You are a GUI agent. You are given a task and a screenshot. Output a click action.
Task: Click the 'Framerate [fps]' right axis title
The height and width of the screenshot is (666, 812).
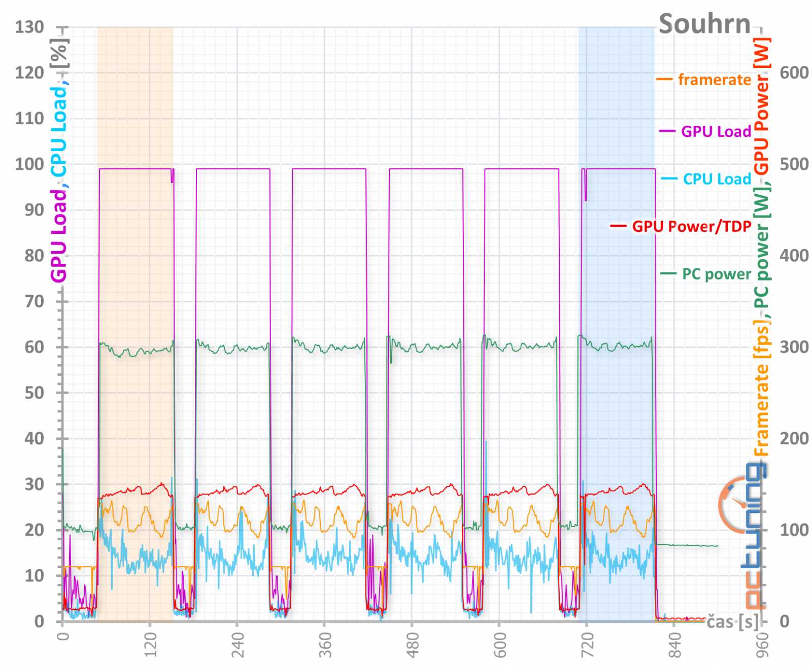pyautogui.click(x=761, y=388)
